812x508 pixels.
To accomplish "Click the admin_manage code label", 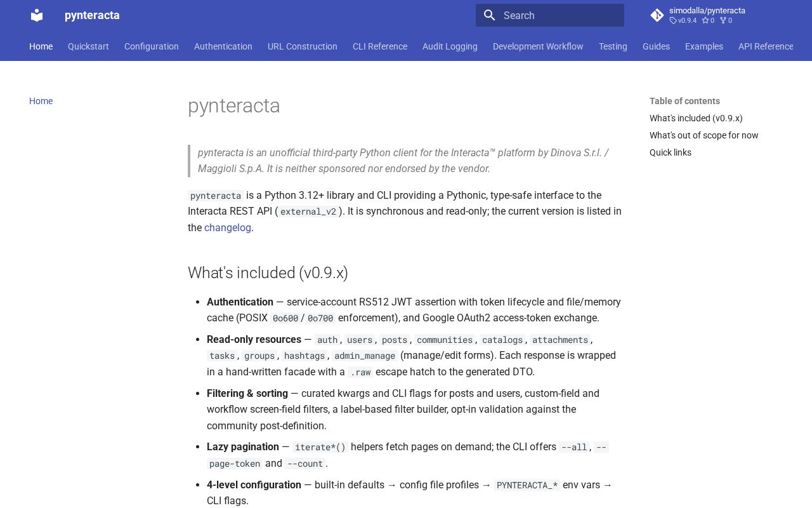I will (365, 356).
